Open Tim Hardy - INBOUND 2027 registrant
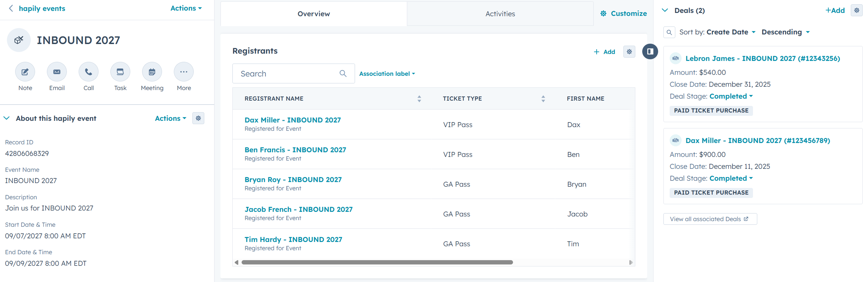This screenshot has width=868, height=282. [293, 239]
